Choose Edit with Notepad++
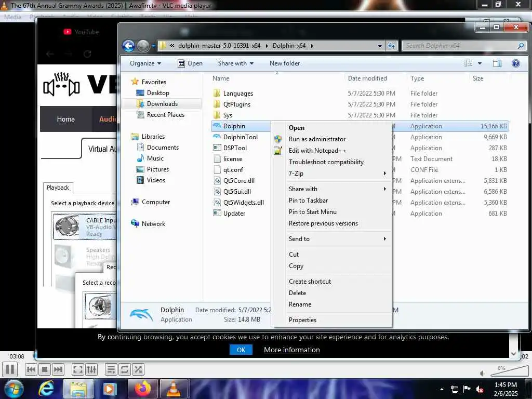Screen dimensions: 532x399 click(332, 151)
